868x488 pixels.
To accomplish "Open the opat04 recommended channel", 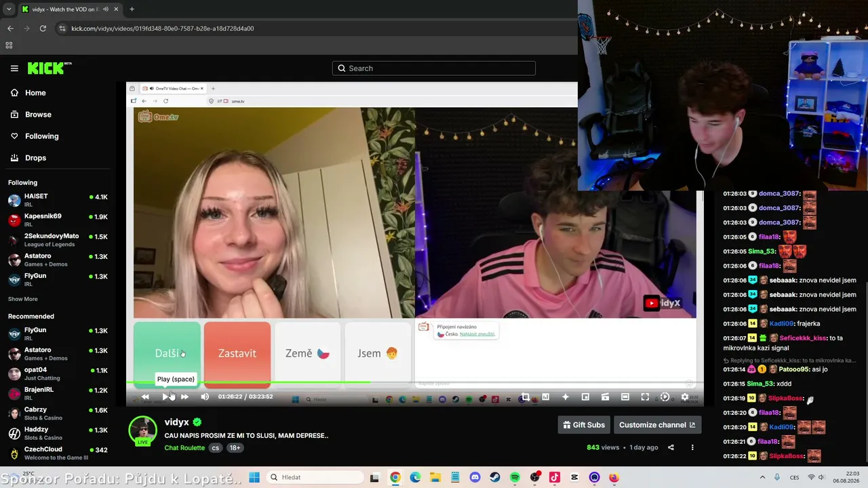I will pos(58,373).
